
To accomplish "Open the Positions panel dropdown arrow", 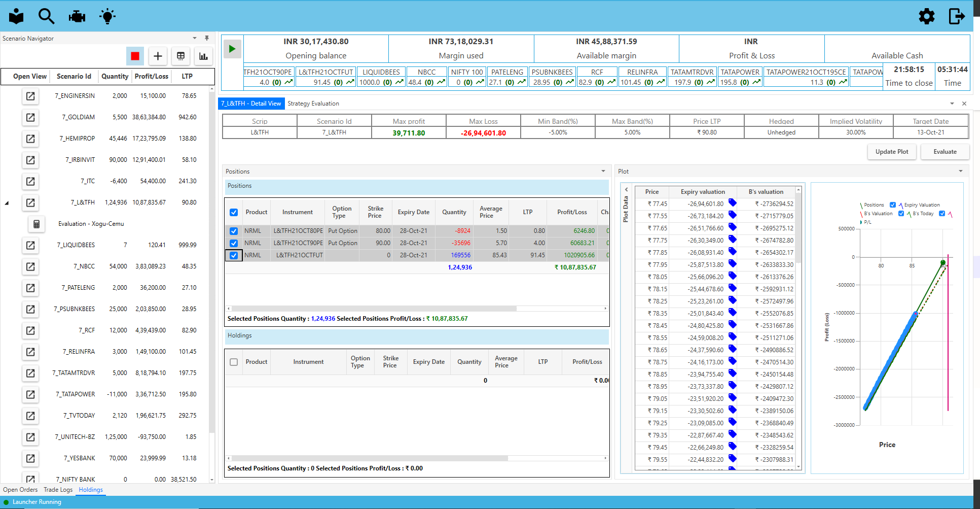I will coord(603,171).
